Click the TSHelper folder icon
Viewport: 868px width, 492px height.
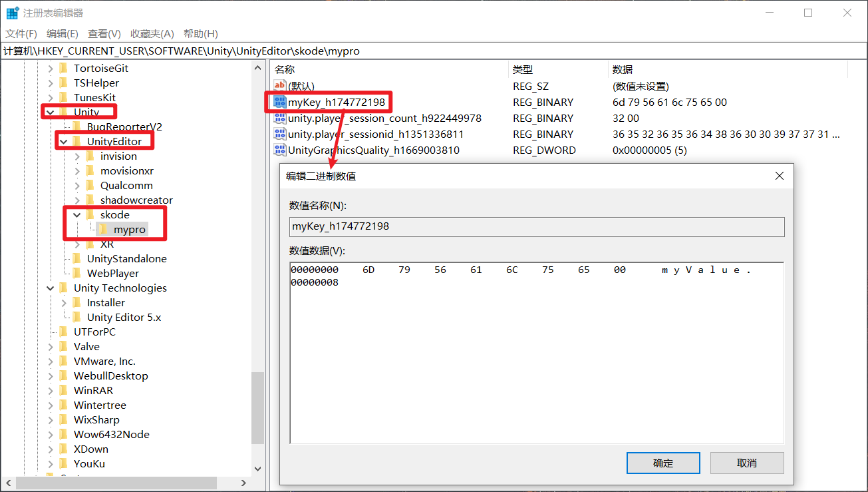[64, 83]
